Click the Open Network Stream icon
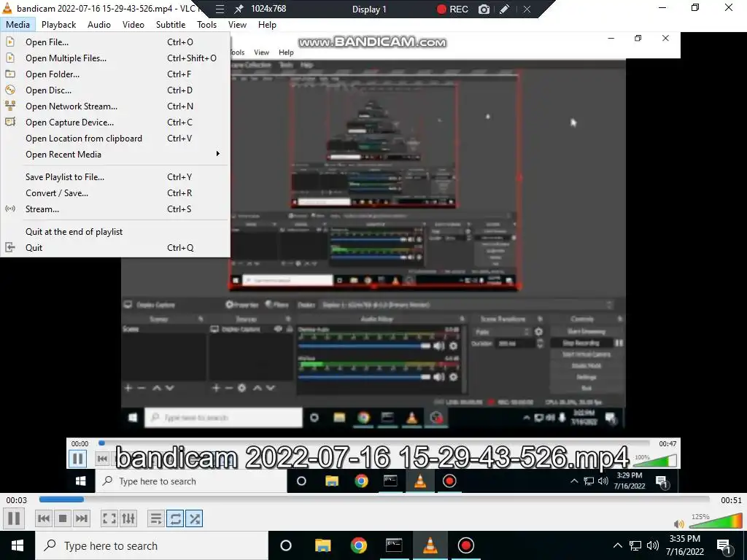The width and height of the screenshot is (747, 560). point(10,106)
